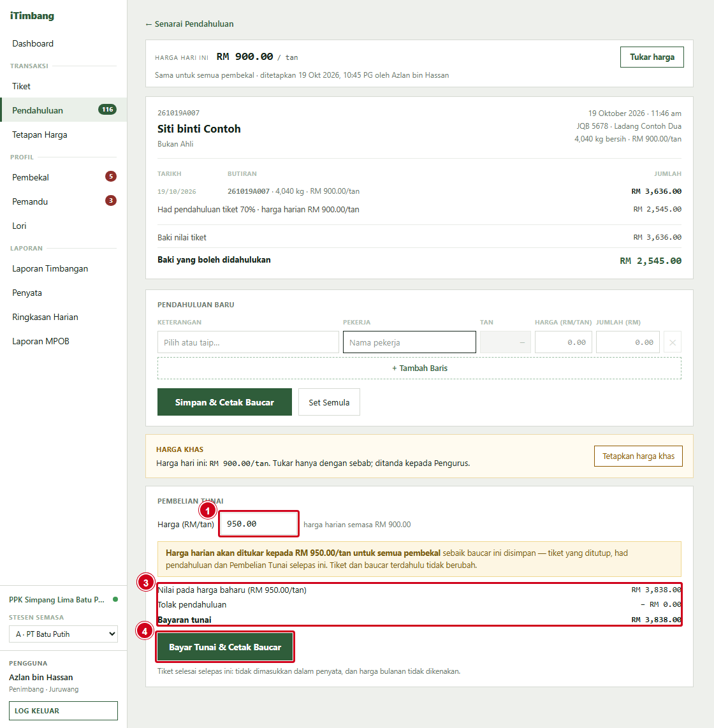
Task: Click the Pendahuluan count badge 116
Action: click(107, 110)
